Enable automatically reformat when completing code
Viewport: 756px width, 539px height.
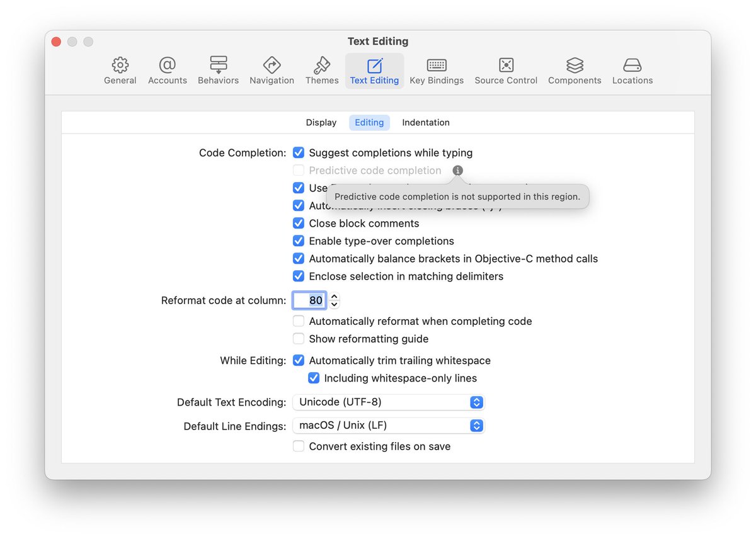pyautogui.click(x=298, y=321)
